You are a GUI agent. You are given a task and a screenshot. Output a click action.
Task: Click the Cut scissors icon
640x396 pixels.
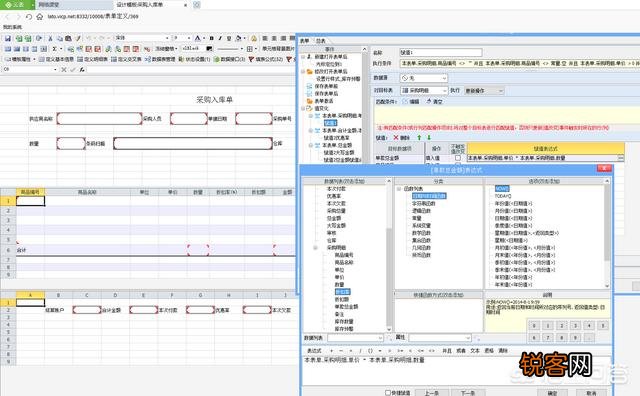[50, 38]
